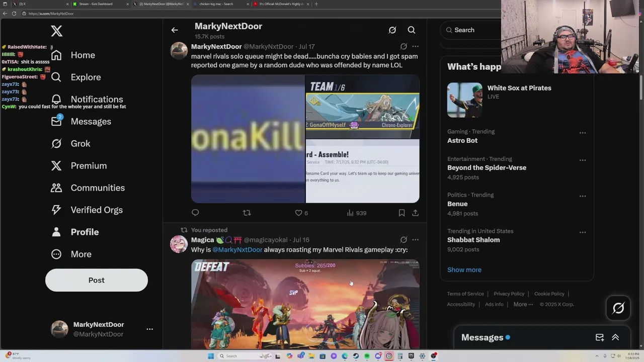Open Discord from the taskbar
644x362 pixels.
click(x=378, y=356)
